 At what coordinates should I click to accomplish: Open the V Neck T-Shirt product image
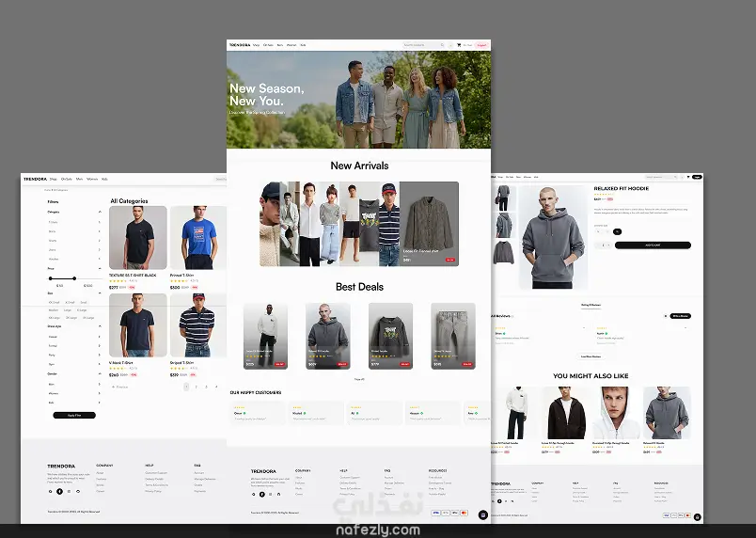point(138,325)
